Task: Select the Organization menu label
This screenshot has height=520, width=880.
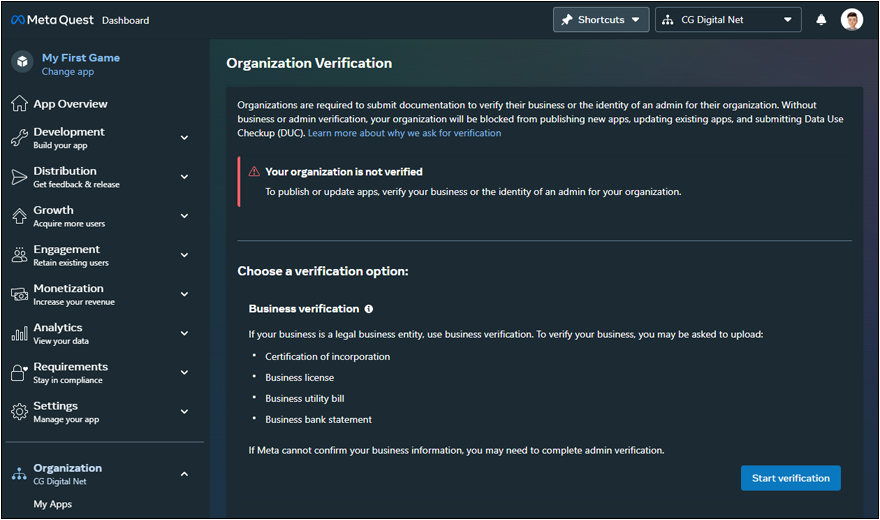Action: (67, 468)
